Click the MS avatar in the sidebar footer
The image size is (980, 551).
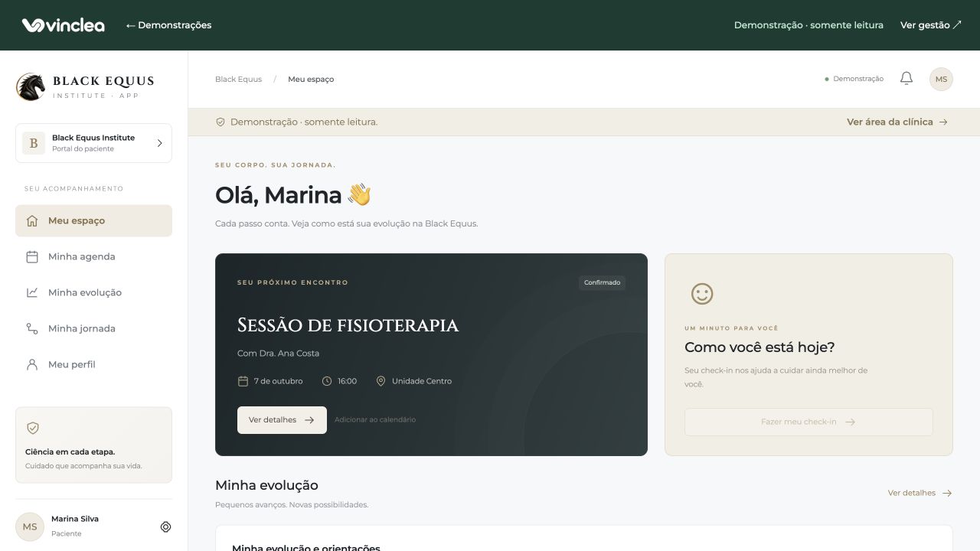pos(30,527)
